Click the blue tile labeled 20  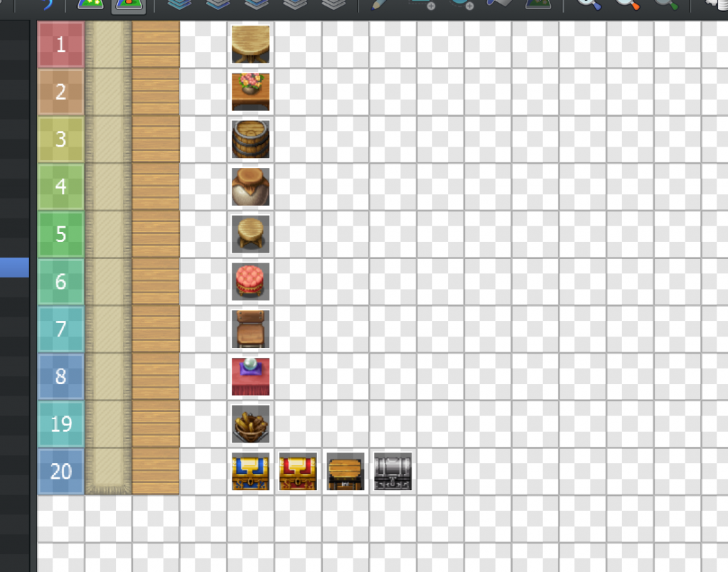[x=61, y=472]
